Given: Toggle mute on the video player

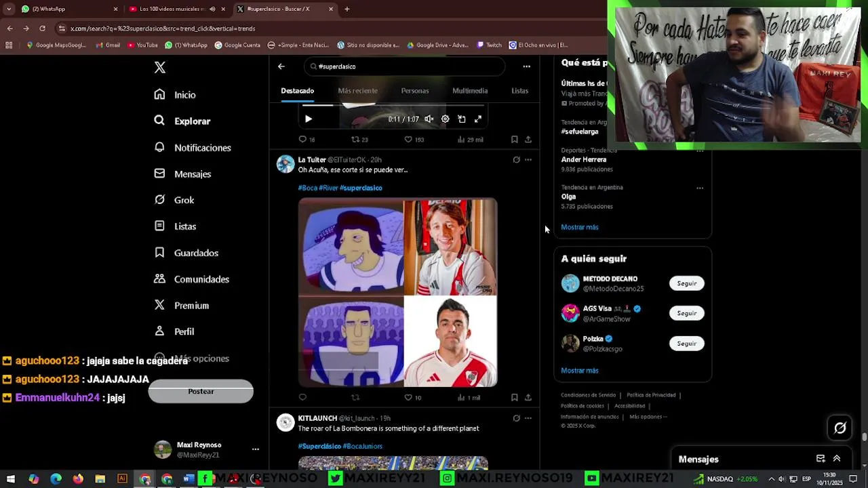Looking at the screenshot, I should pos(429,119).
